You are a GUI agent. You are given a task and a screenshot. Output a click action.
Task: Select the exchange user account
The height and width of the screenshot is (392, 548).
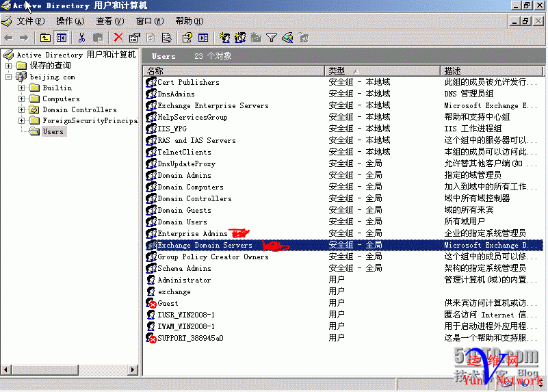tap(174, 291)
